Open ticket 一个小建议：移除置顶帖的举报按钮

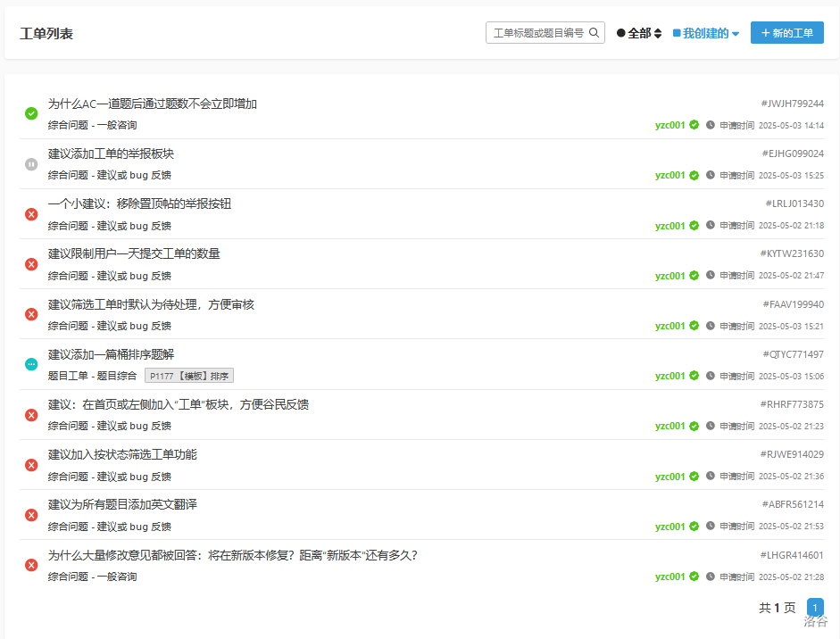tap(139, 203)
